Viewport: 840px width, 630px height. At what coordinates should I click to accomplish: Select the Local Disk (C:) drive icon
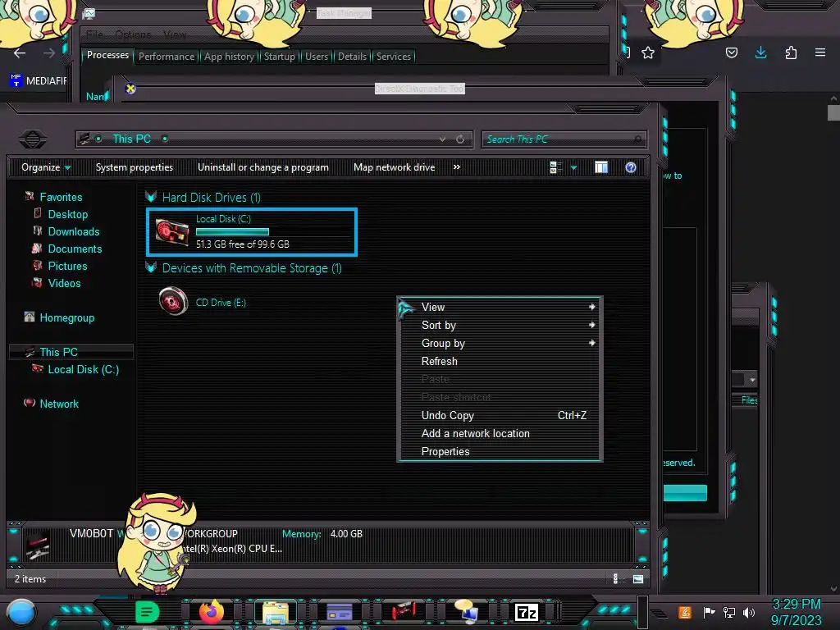172,232
